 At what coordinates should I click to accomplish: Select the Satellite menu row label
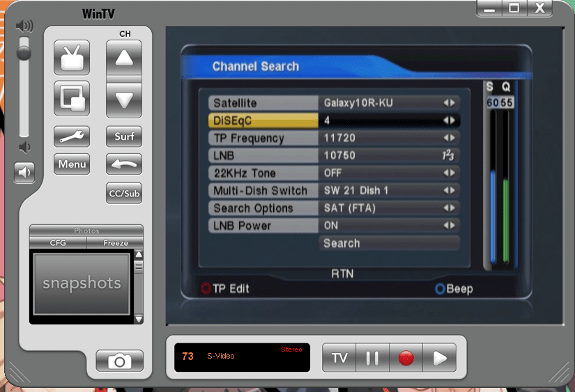263,103
